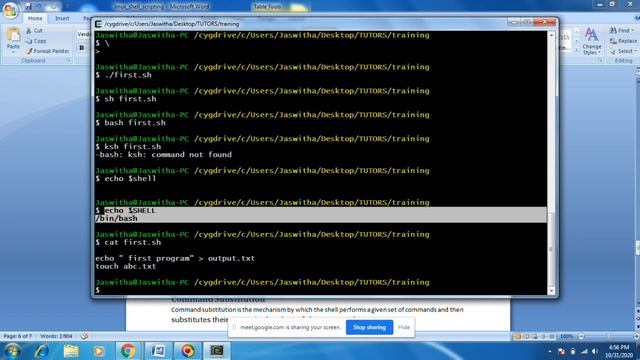The image size is (640, 360).
Task: Click the zoom out minus button
Action: tap(581, 336)
